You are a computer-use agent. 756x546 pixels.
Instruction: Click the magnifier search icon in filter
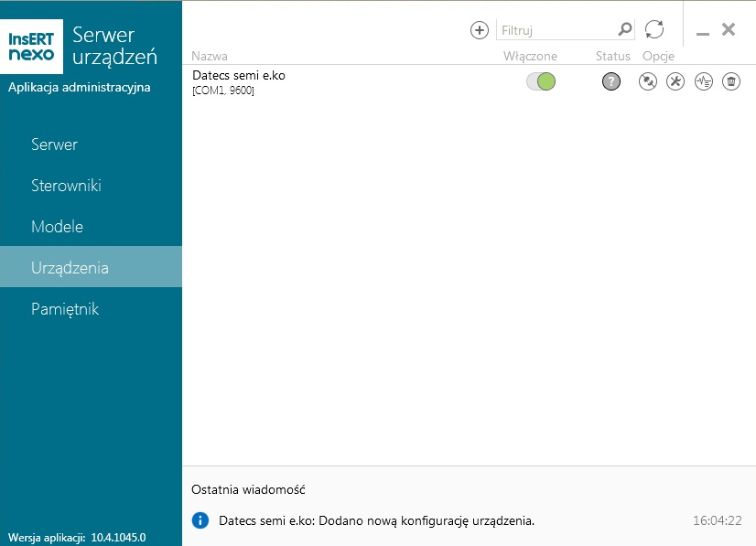[x=625, y=29]
